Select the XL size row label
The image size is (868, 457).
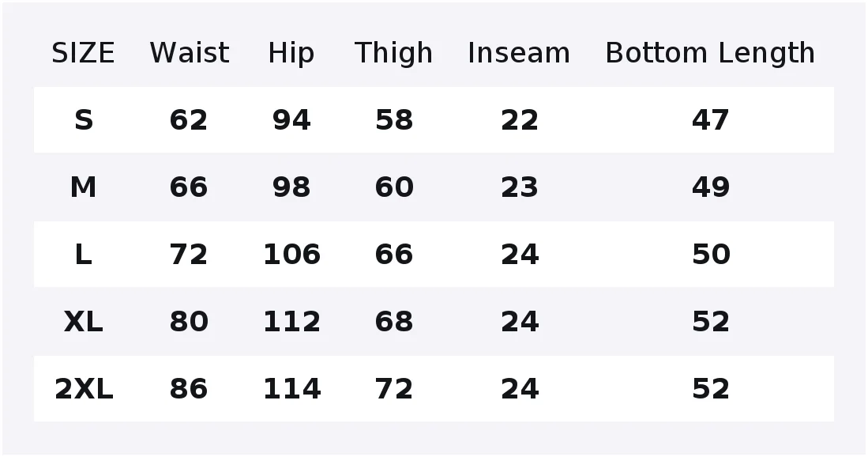pyautogui.click(x=83, y=322)
